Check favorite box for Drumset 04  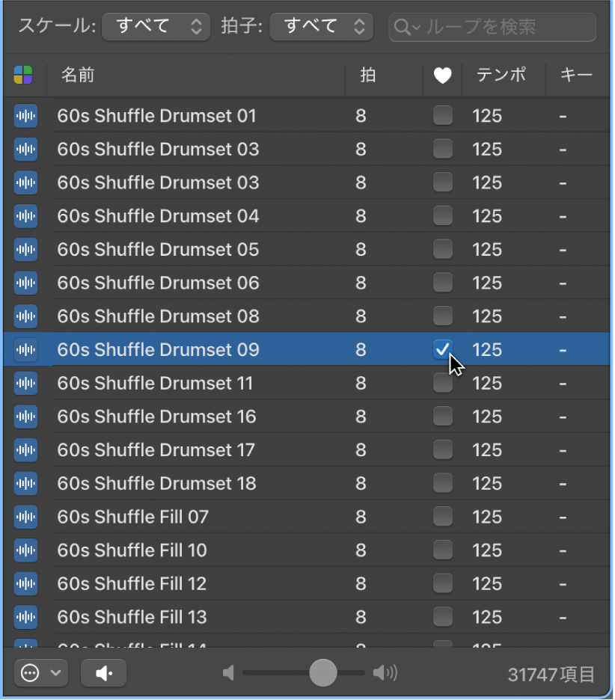pyautogui.click(x=443, y=215)
